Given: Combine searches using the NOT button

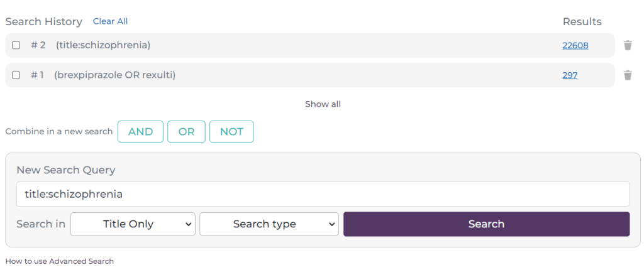Looking at the screenshot, I should 231,132.
